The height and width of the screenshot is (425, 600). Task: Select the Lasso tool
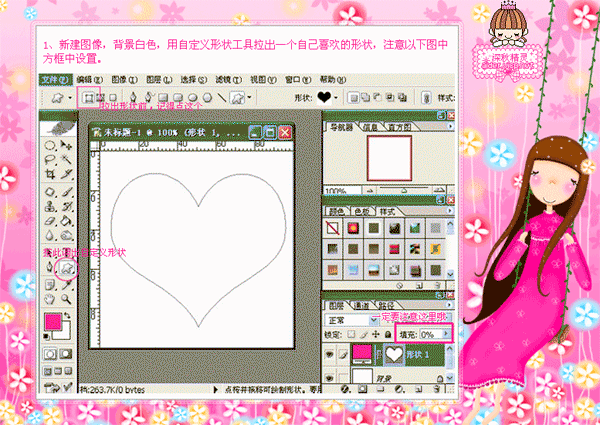pos(50,160)
